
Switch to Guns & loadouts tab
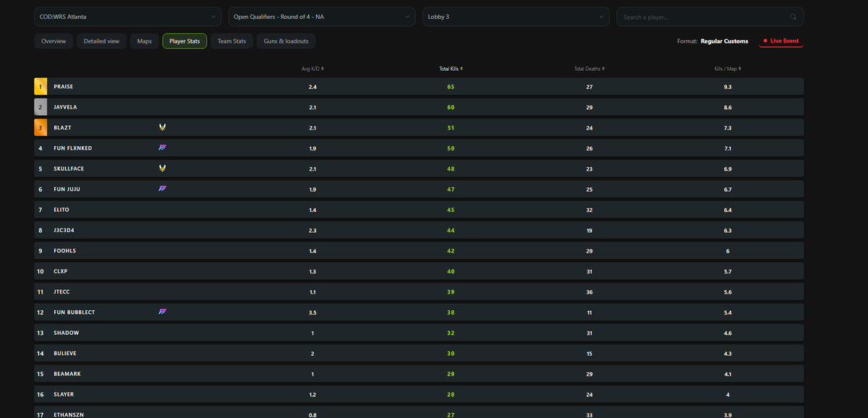click(286, 41)
